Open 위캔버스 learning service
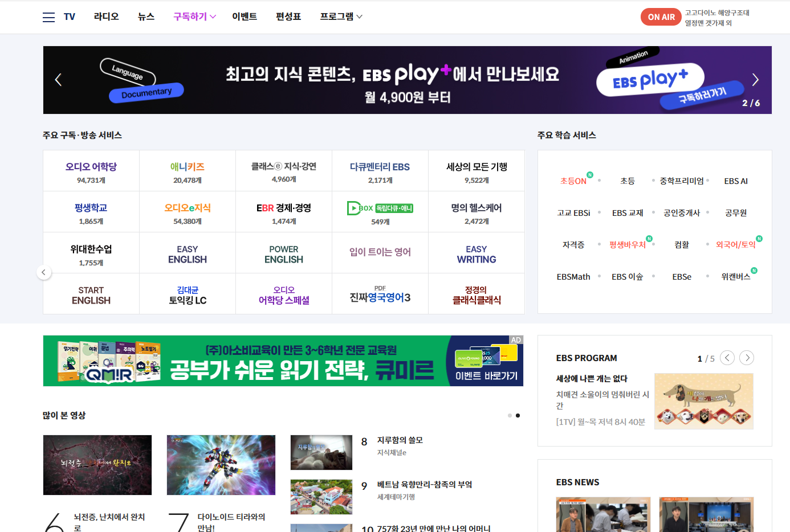This screenshot has height=532, width=790. pos(736,276)
